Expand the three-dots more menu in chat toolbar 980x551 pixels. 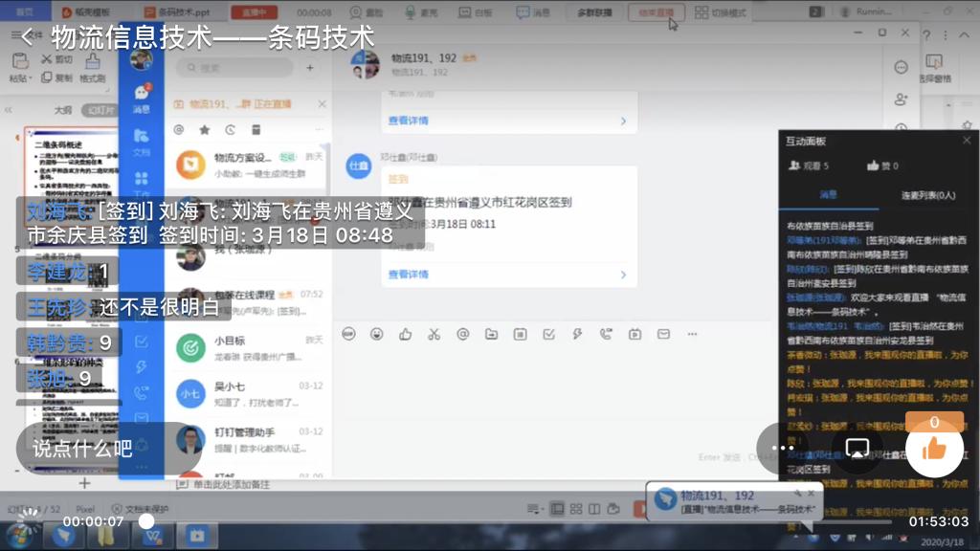(692, 334)
